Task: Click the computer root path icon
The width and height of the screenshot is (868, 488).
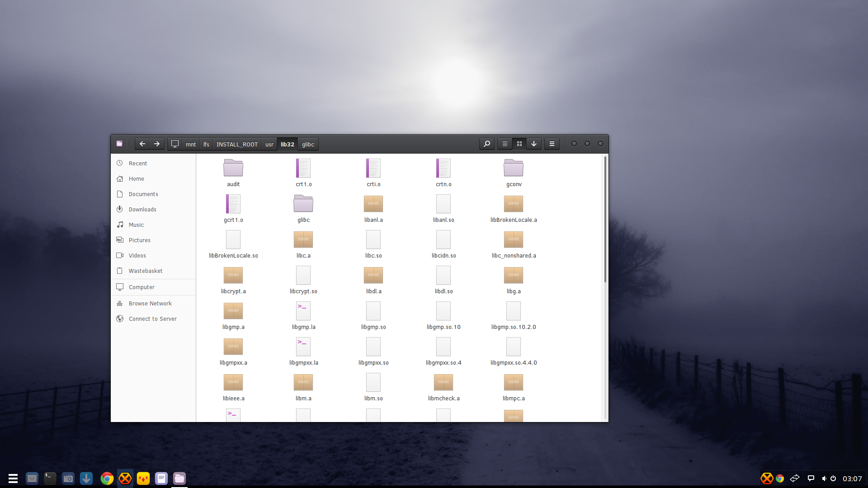Action: click(175, 144)
